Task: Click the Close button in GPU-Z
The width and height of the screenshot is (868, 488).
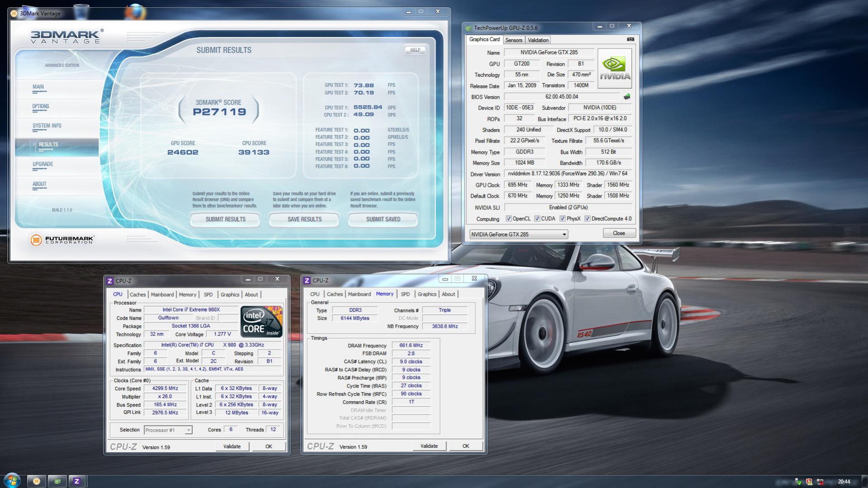Action: [619, 233]
